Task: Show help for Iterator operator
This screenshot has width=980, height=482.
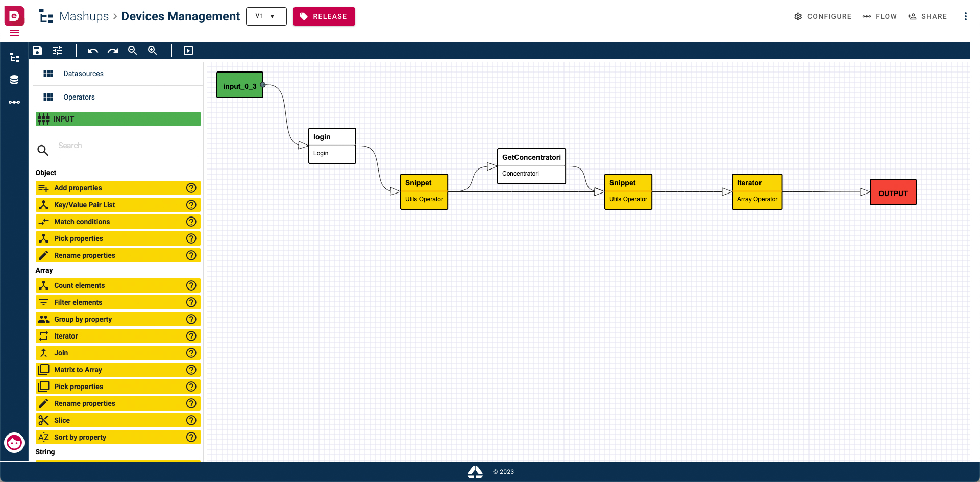Action: [191, 336]
